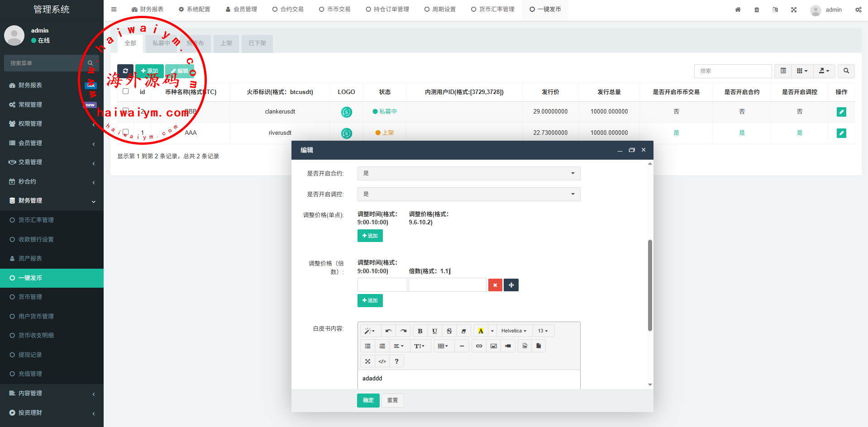Click the insert link icon in editor toolbar
This screenshot has height=427, width=868.
coord(479,346)
